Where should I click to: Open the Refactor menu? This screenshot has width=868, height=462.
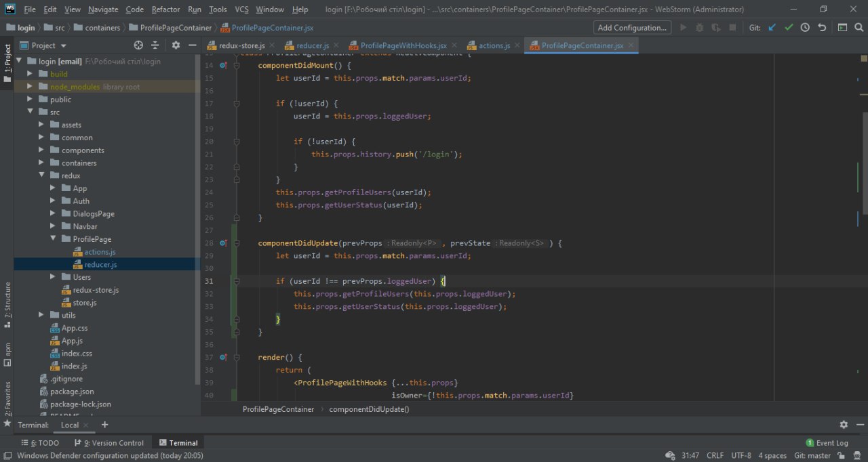(x=165, y=9)
